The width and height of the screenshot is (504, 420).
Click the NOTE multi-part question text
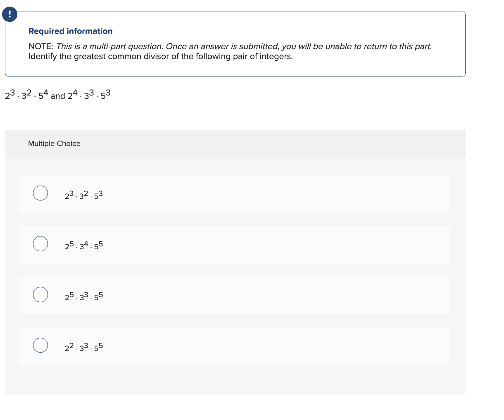click(x=230, y=46)
